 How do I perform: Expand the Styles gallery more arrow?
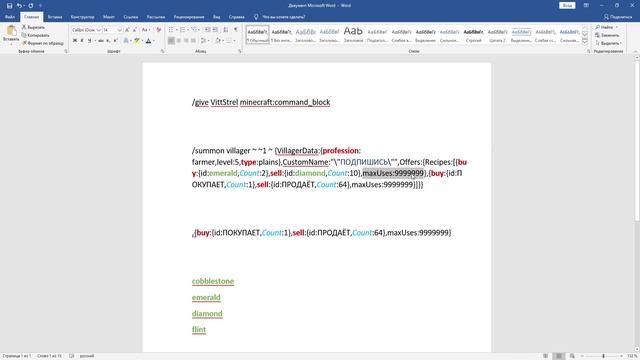click(585, 42)
